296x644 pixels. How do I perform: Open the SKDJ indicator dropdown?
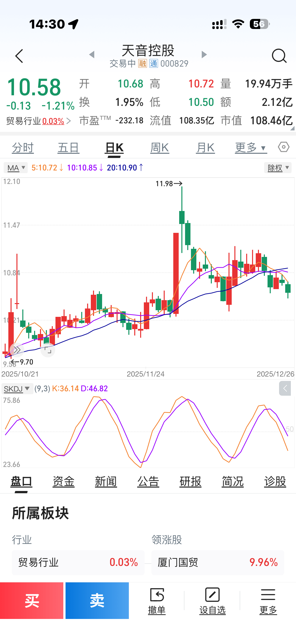click(x=17, y=389)
